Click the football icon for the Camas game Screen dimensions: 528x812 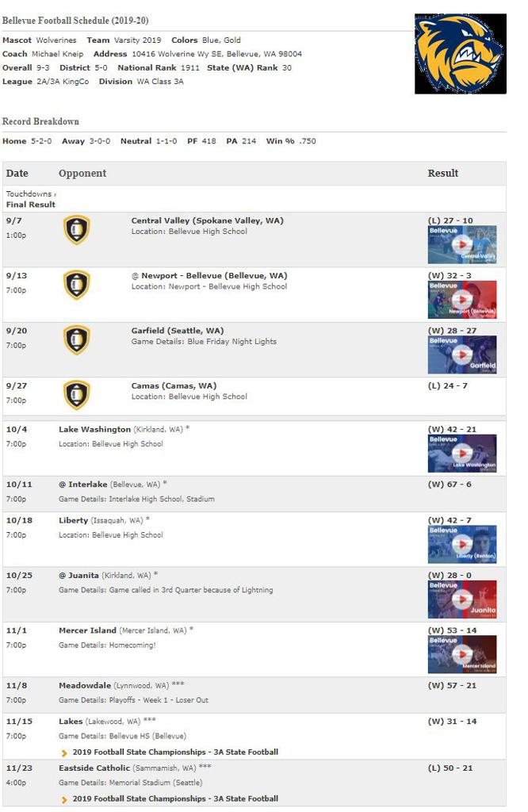pyautogui.click(x=76, y=394)
